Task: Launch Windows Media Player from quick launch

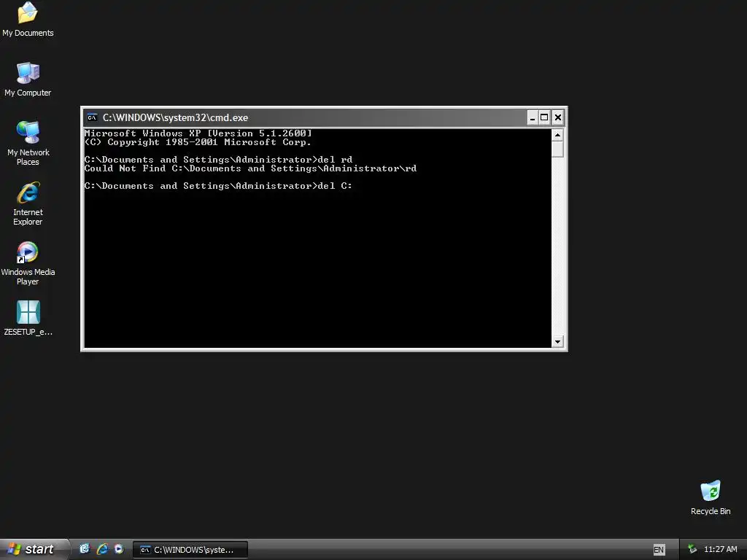Action: coord(119,549)
